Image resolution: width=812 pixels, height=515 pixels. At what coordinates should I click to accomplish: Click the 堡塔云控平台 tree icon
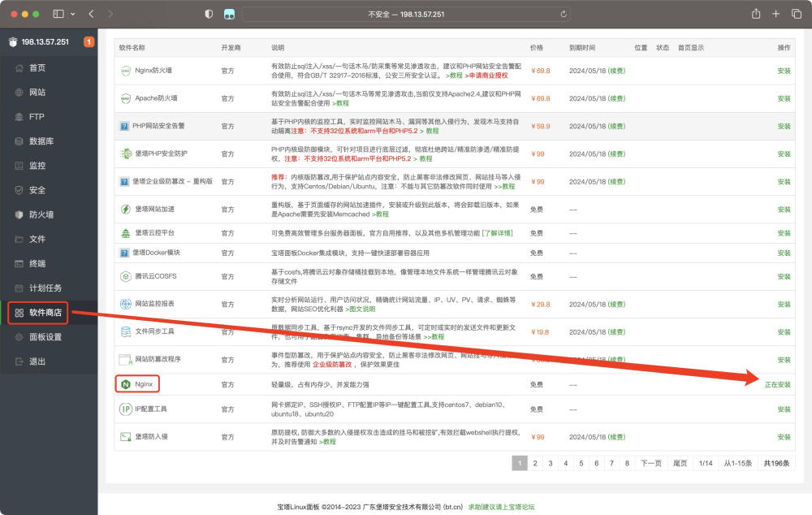(x=125, y=233)
